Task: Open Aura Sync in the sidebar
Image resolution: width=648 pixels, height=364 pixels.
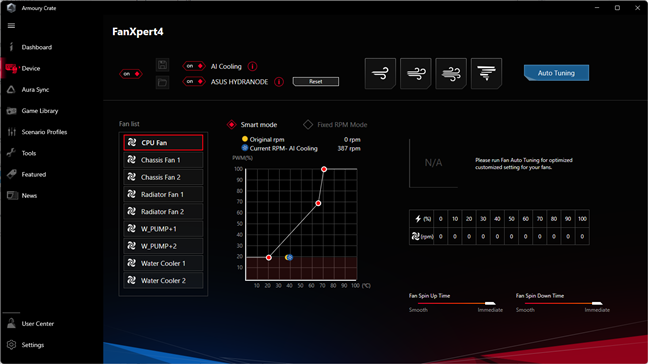Action: coord(35,90)
